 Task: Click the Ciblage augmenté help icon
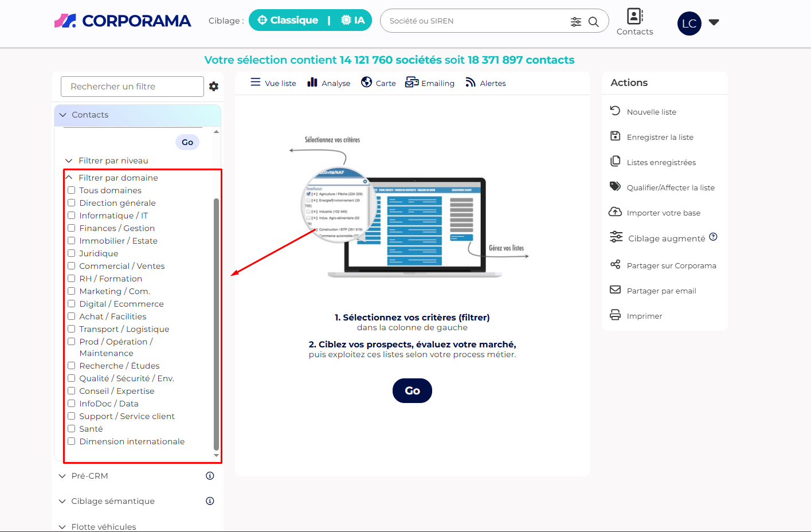[x=713, y=237]
